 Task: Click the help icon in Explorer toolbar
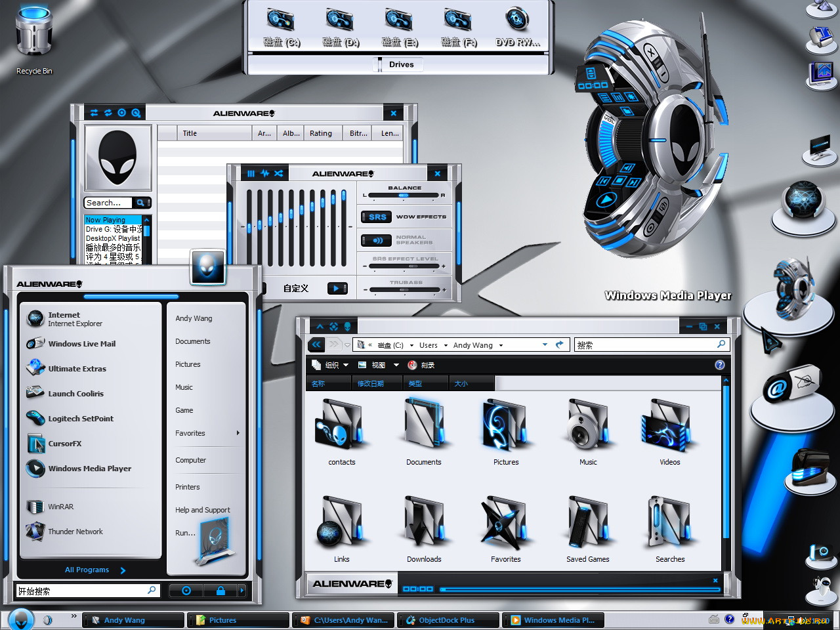[x=720, y=365]
